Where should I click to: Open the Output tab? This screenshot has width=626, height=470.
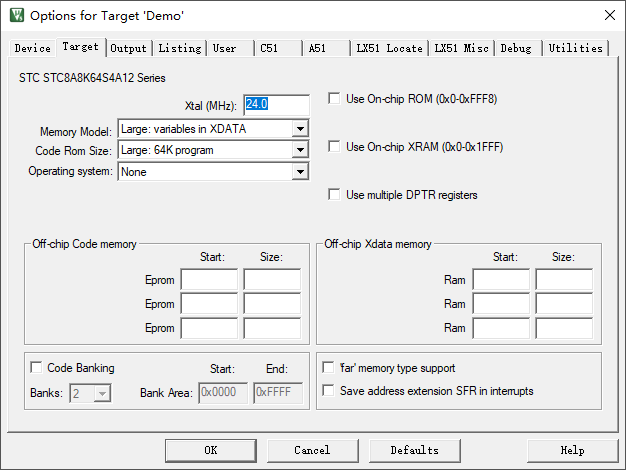pos(128,48)
